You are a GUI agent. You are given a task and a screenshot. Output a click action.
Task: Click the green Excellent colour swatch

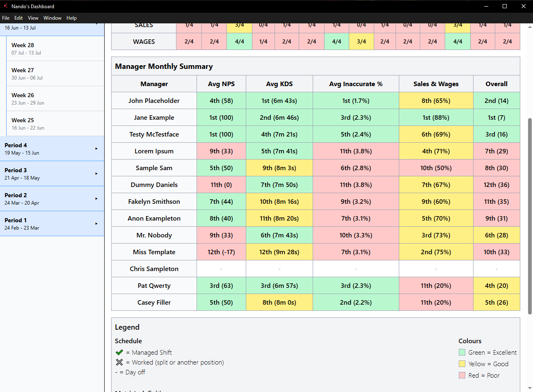462,352
